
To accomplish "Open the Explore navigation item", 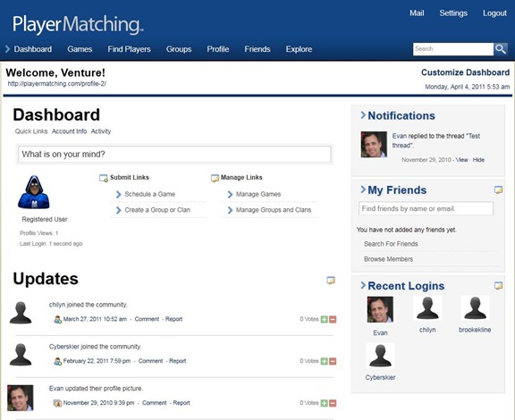I will [299, 49].
